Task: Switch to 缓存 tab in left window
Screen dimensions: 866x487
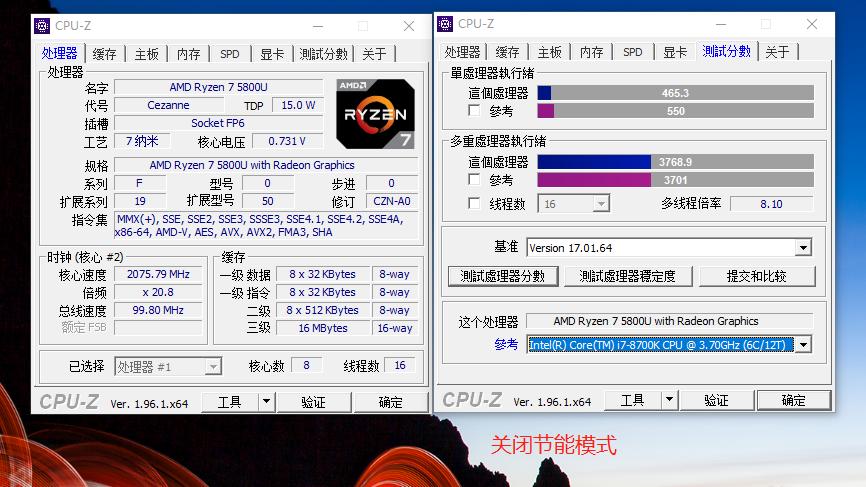Action: click(104, 54)
